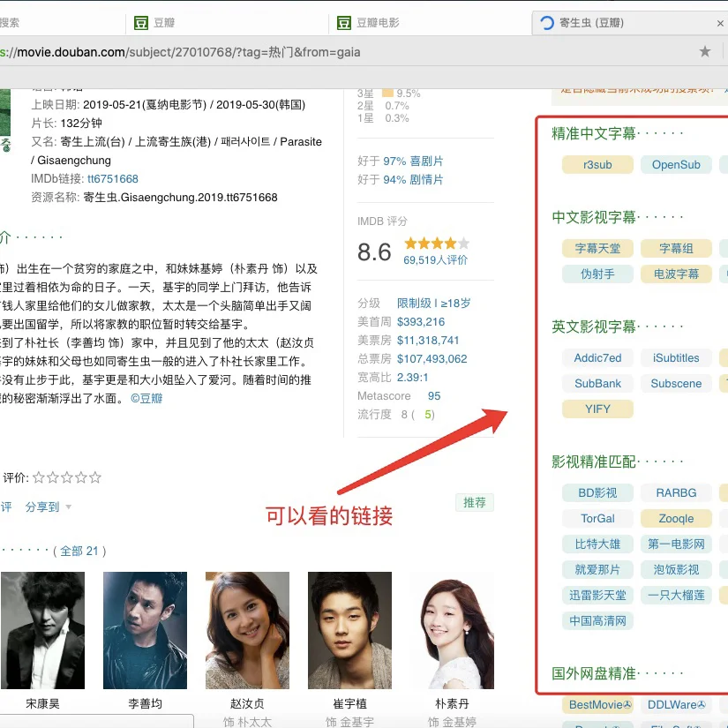Click the 限制级 ≥18岁 rating link
Screen dimensions: 728x728
[433, 304]
